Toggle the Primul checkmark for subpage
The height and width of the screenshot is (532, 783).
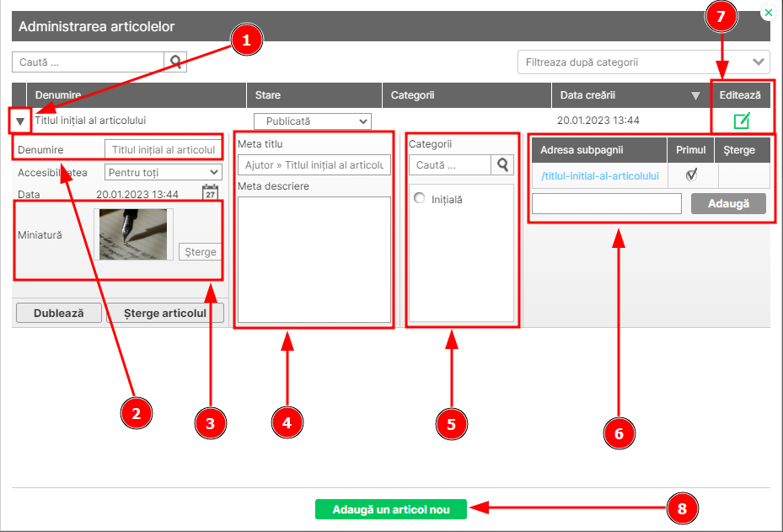(691, 175)
